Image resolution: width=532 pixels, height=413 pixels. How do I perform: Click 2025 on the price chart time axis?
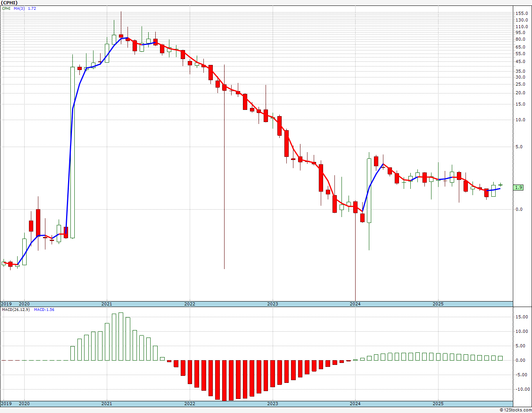438,304
